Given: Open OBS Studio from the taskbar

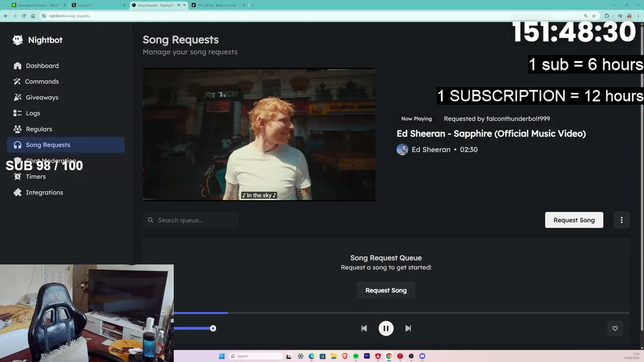Looking at the screenshot, I should 411,356.
